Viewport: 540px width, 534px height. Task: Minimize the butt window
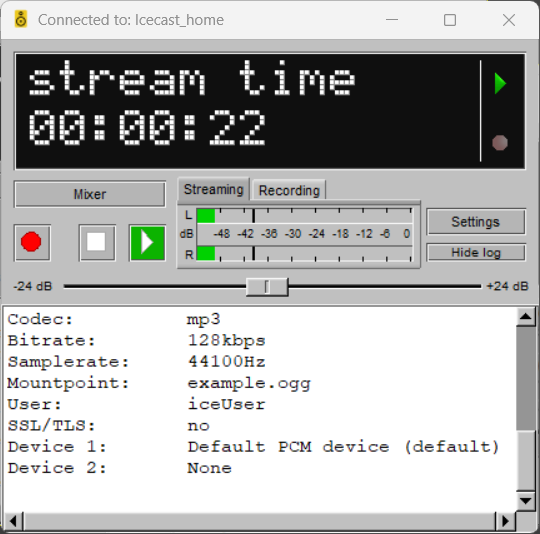[x=392, y=20]
